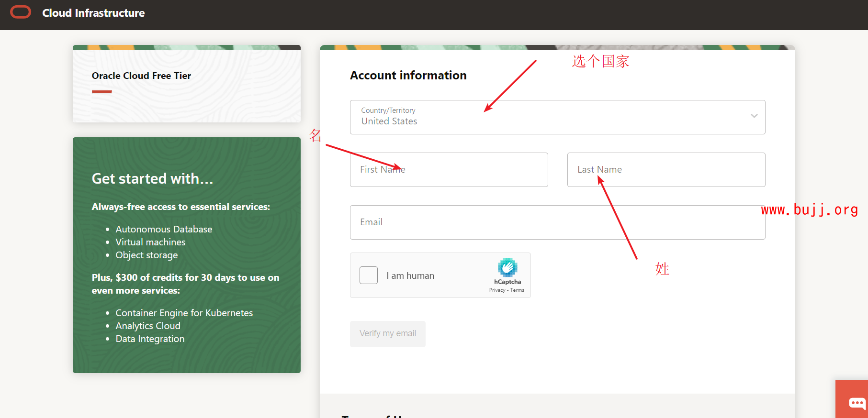Open the hCaptcha Privacy link
This screenshot has width=868, height=418.
497,290
